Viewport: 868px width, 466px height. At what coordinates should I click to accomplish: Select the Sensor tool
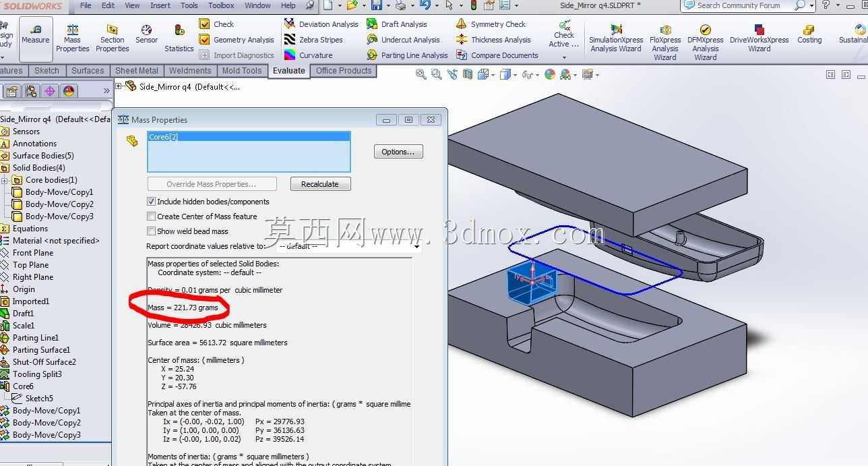(146, 34)
